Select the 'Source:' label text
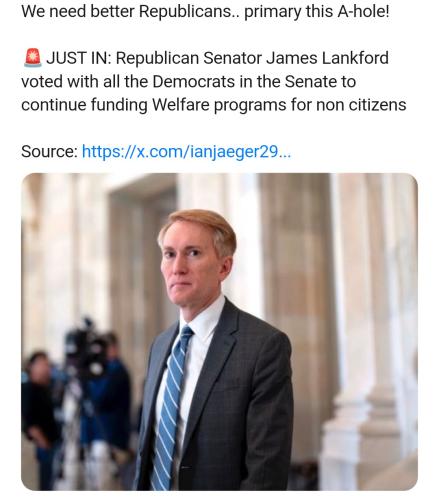Screen dimensions: 439x500 coord(49,152)
